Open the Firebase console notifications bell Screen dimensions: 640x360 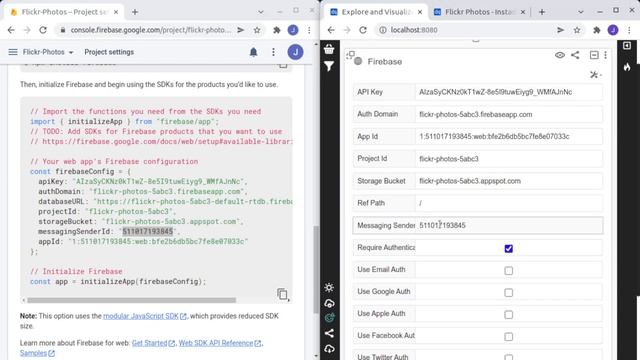(253, 52)
